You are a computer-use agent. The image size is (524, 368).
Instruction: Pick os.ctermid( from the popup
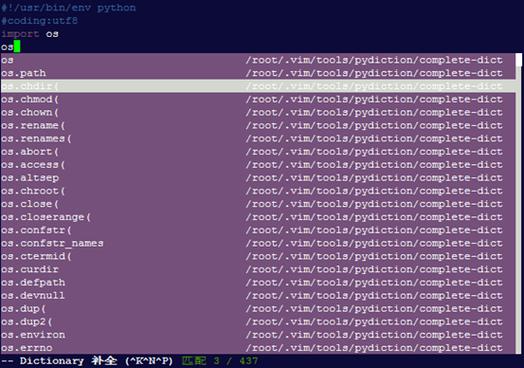click(258, 256)
